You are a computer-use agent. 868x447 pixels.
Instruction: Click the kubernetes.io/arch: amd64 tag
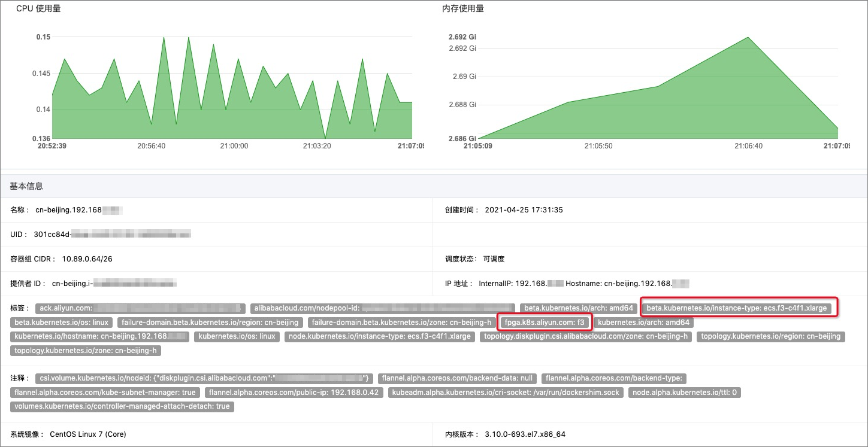point(644,323)
